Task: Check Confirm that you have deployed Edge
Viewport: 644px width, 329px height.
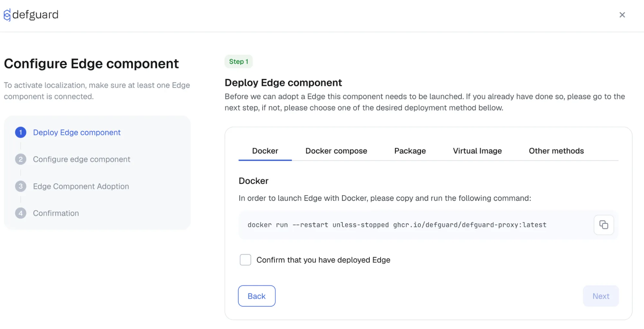Action: pyautogui.click(x=245, y=260)
